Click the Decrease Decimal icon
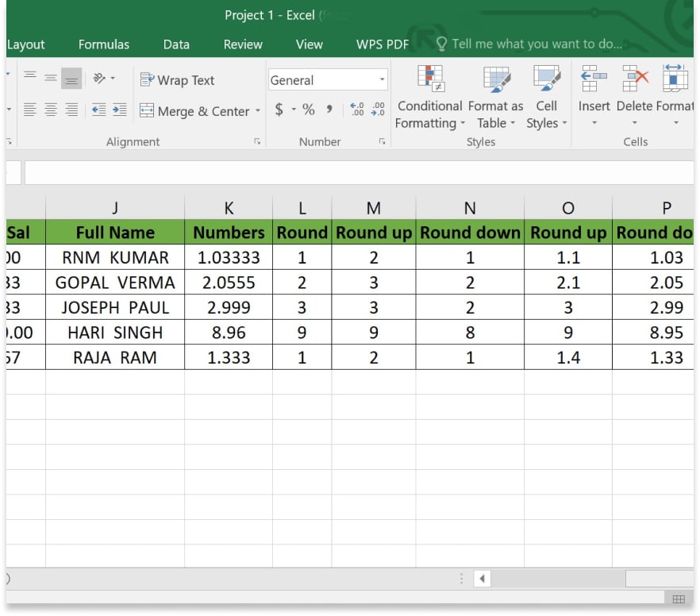The height and width of the screenshot is (616, 700). [378, 110]
